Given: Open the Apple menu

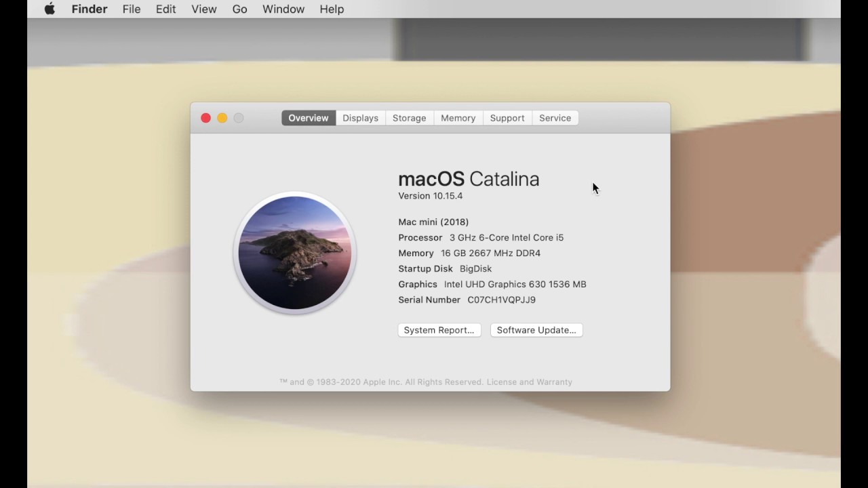Looking at the screenshot, I should [x=50, y=9].
